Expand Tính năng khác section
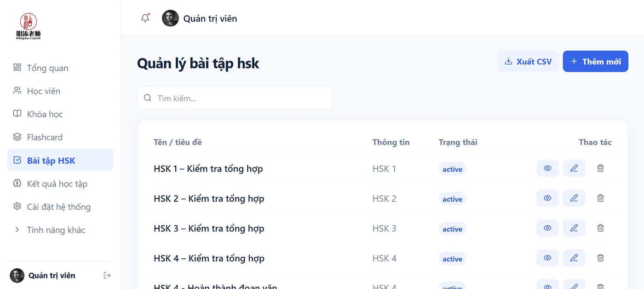Screen dimensions: 644x289 [60, 230]
